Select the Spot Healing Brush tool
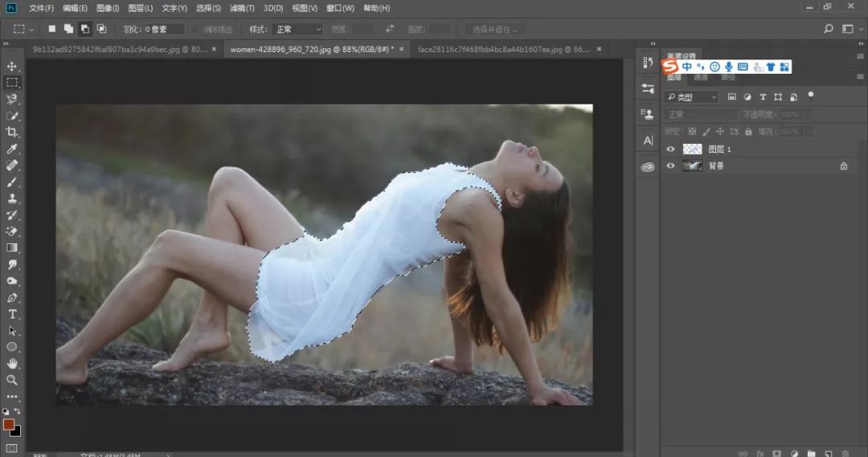Viewport: 868px width, 457px height. click(11, 165)
